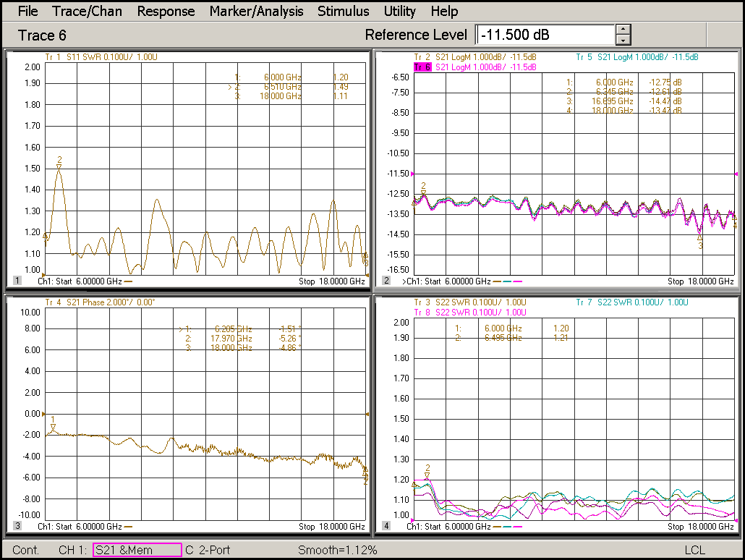Click marker 3 on S21 LogM trace
Screen dimensions: 745x560
point(699,241)
